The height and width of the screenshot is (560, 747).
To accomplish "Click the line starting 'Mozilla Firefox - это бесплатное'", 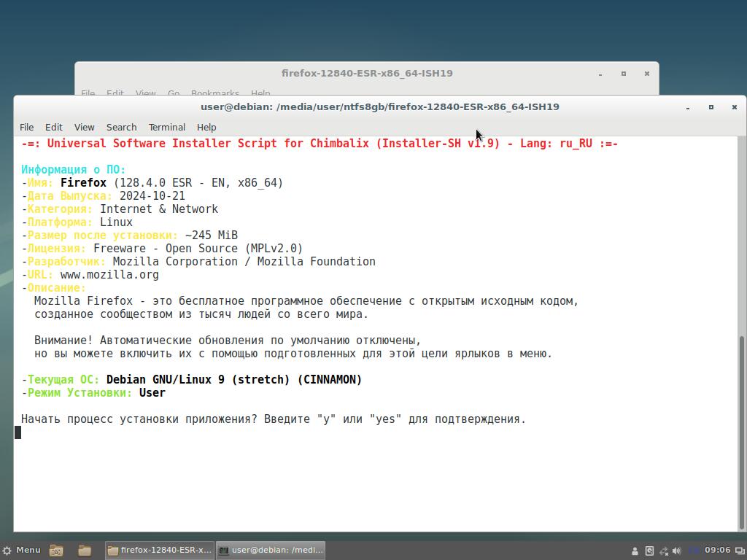I will click(306, 301).
